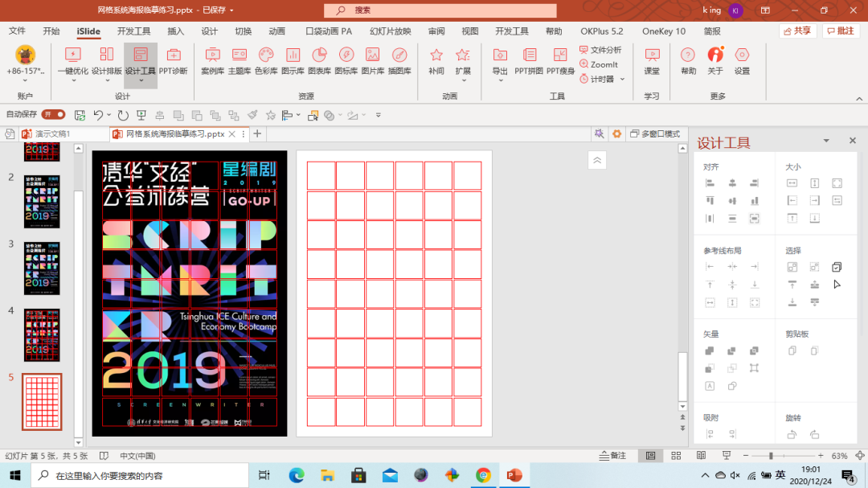
Task: Close the 网格系统海报临摹练习.pptx tab
Action: point(232,134)
